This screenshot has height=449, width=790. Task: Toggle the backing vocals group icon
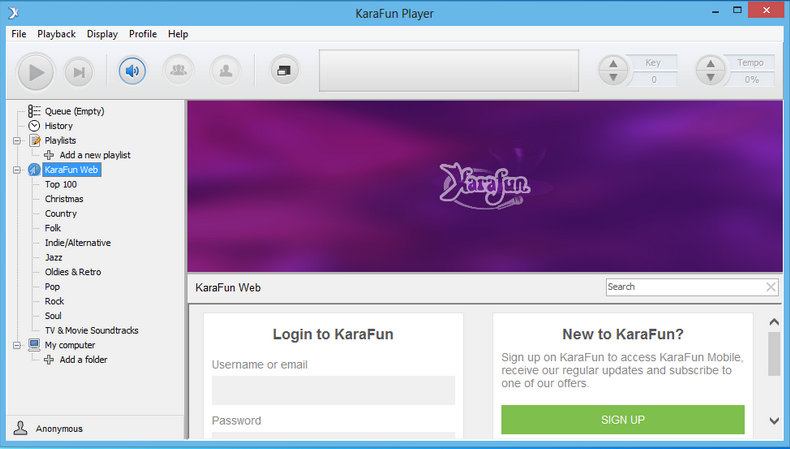[x=178, y=70]
